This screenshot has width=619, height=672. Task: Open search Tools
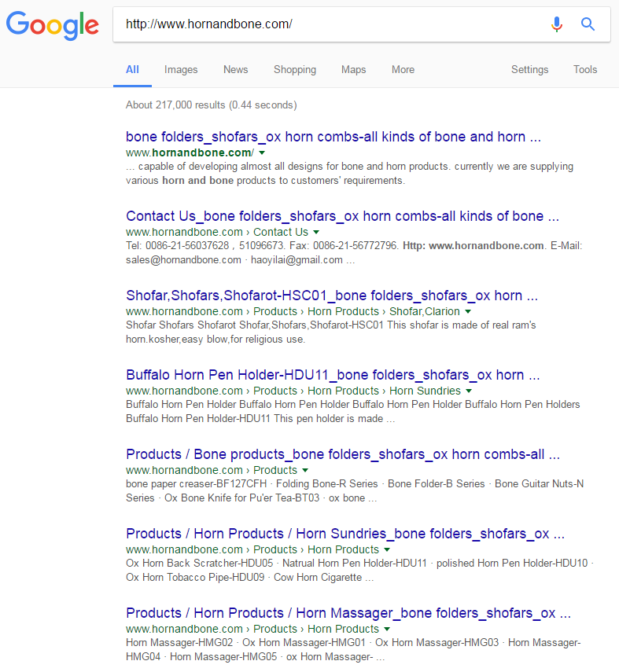tap(585, 69)
